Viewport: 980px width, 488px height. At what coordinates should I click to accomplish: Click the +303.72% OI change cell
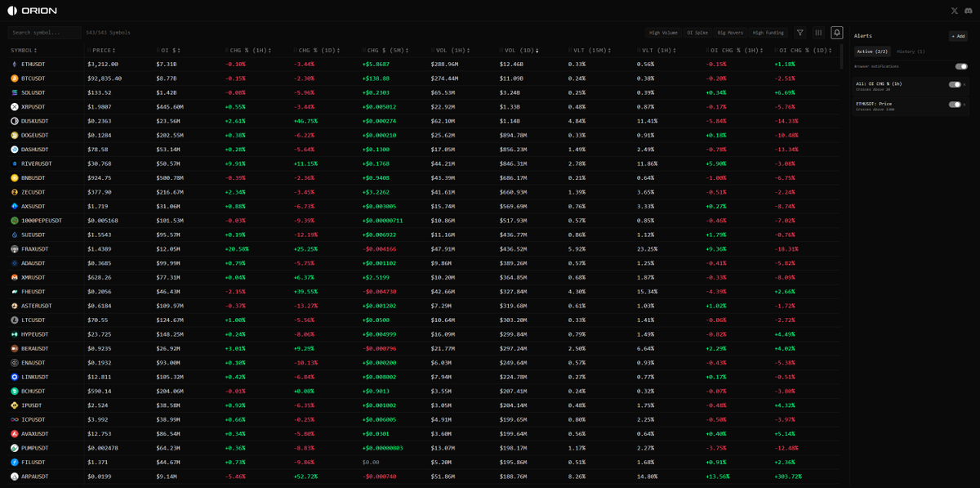[x=788, y=477]
